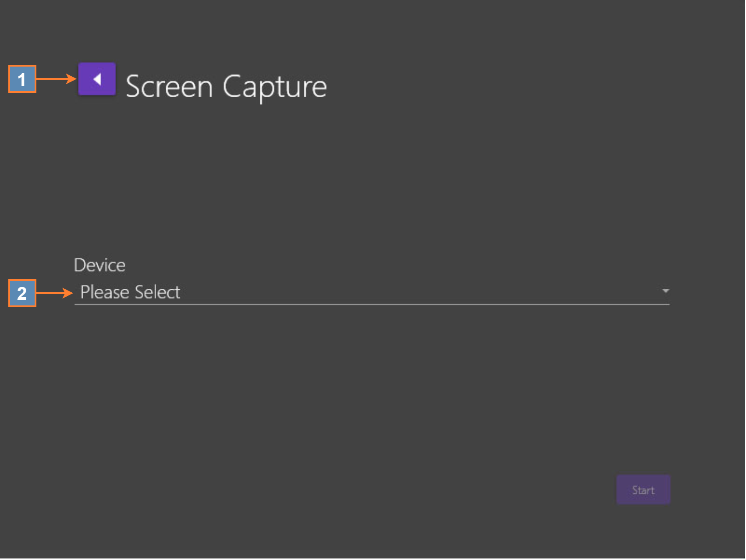Viewport: 746px width, 560px height.
Task: Click the purple back arrow button
Action: coord(97,79)
